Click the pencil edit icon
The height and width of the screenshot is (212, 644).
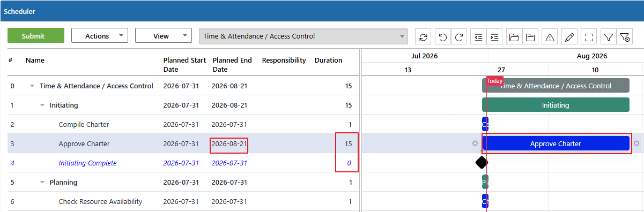tap(569, 36)
